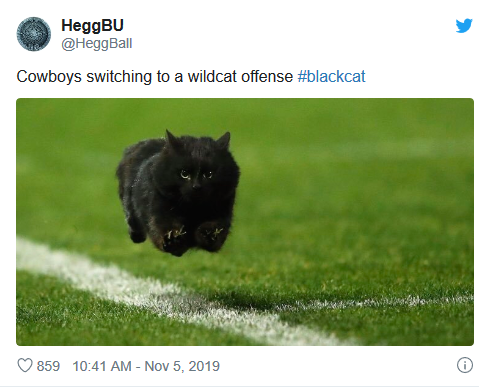Click the cat's glowing eyes in photo

(197, 174)
